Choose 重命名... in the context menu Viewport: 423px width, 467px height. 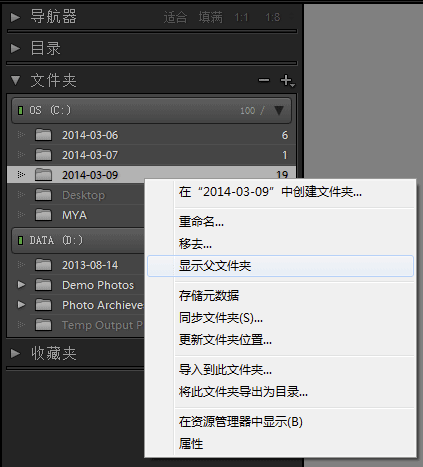201,222
